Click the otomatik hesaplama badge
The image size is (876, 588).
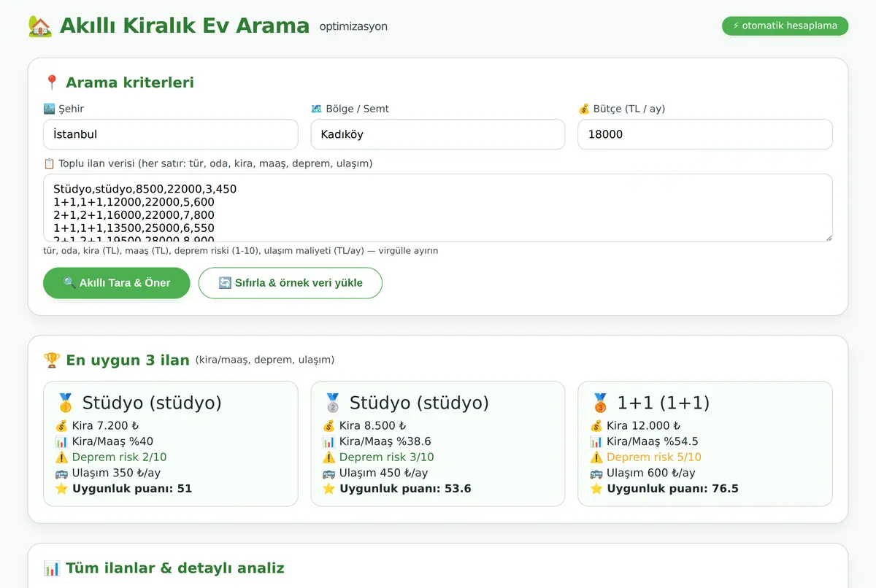coord(785,26)
